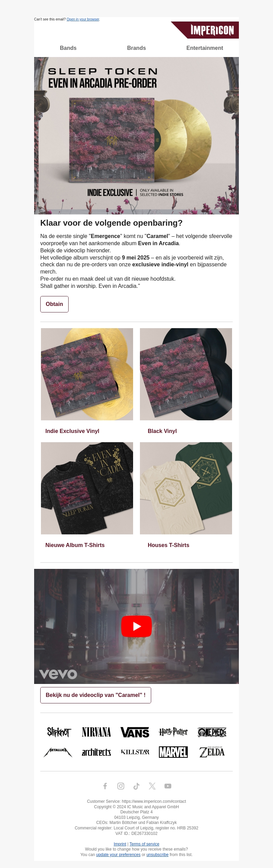Click the Obtain button

pyautogui.click(x=54, y=304)
